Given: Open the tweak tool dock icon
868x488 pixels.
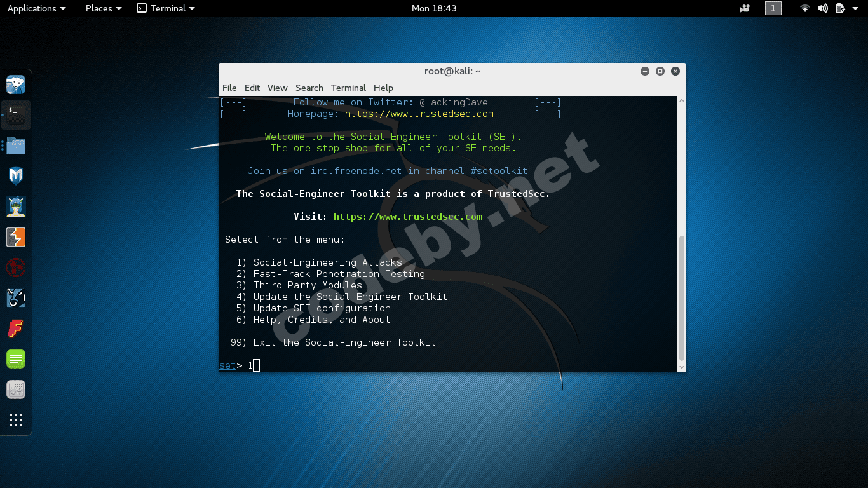Looking at the screenshot, I should [16, 390].
